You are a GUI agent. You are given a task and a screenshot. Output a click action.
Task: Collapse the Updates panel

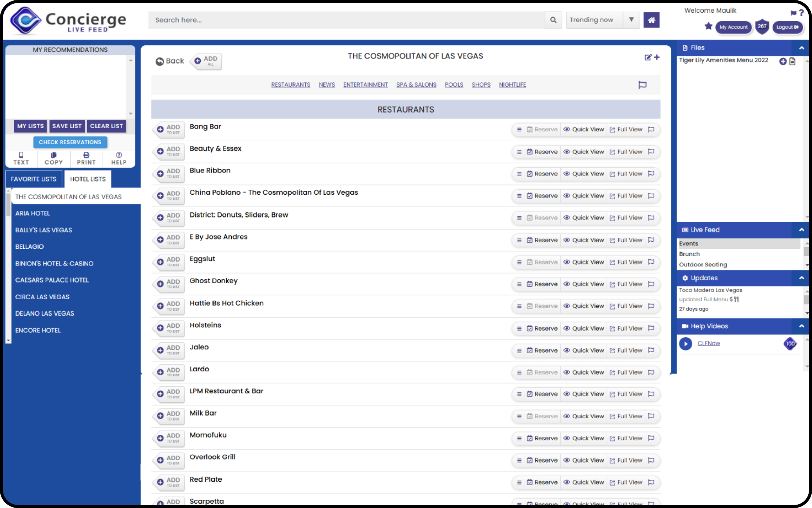tap(801, 278)
